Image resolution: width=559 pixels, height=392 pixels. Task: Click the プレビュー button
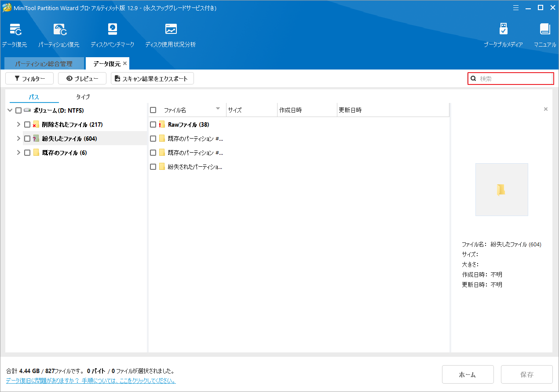click(x=82, y=78)
